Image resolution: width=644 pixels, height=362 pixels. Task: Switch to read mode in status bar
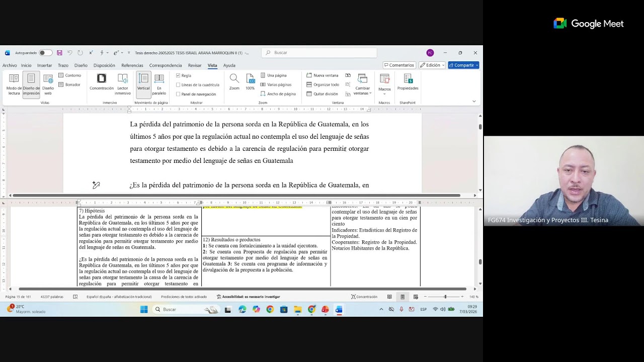coord(389,297)
